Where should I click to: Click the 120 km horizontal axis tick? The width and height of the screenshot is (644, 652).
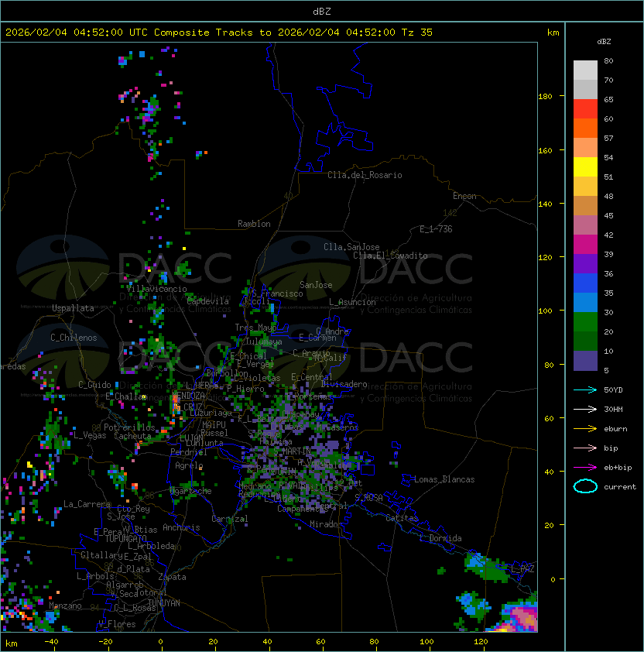point(481,642)
